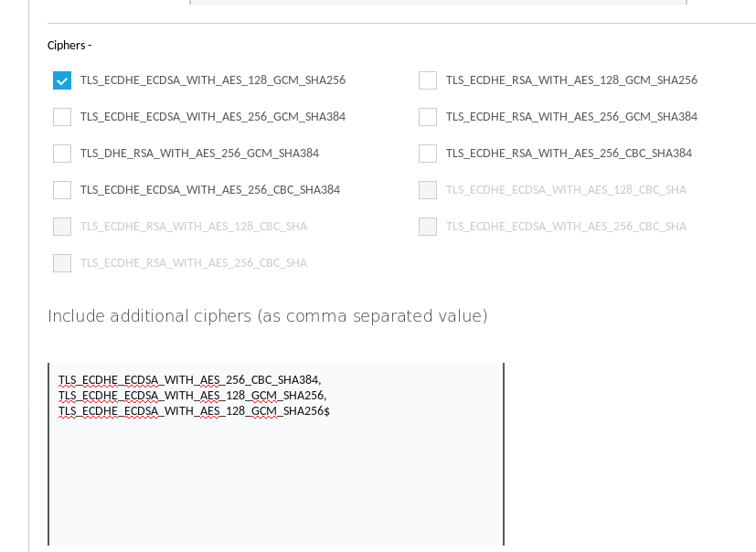756x552 pixels.
Task: Click the last textarea line ending with SHA256$
Action: pos(194,411)
